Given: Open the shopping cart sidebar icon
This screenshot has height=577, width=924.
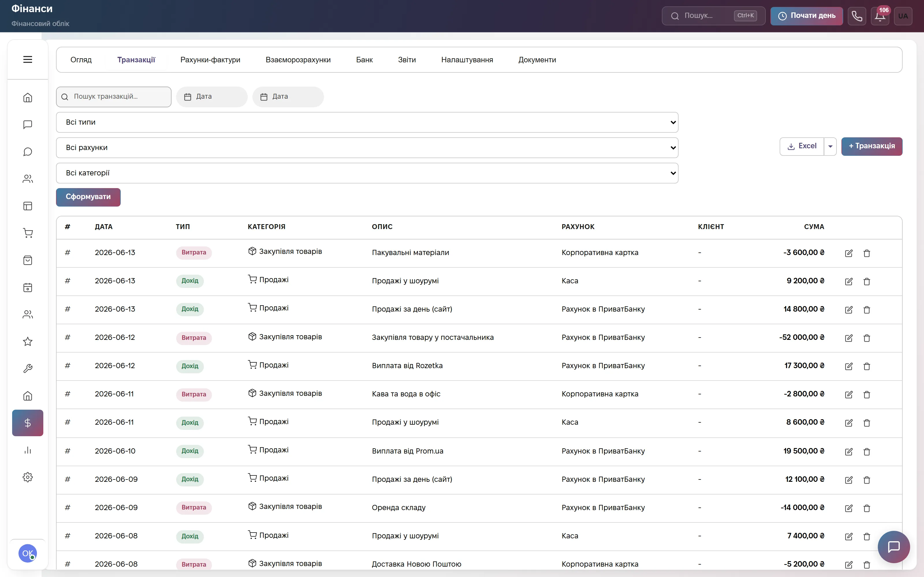Looking at the screenshot, I should pos(27,233).
